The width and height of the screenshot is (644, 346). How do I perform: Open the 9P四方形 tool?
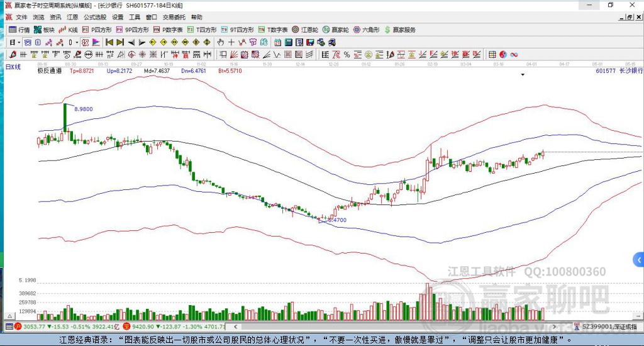[132, 30]
